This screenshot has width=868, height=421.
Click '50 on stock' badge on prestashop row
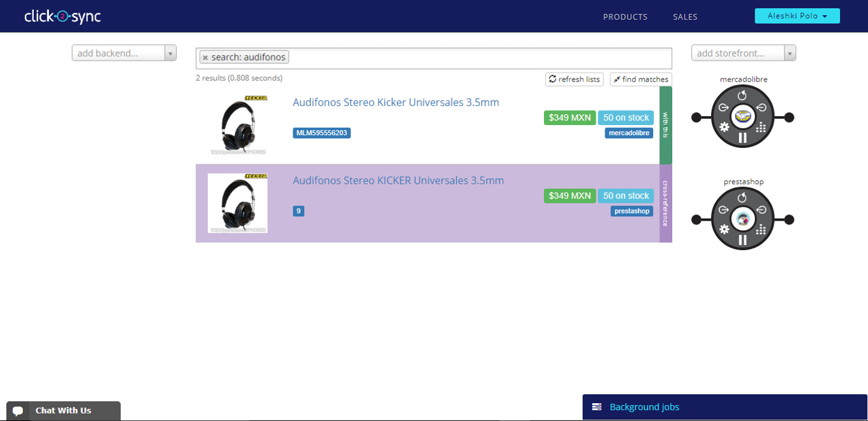tap(626, 196)
